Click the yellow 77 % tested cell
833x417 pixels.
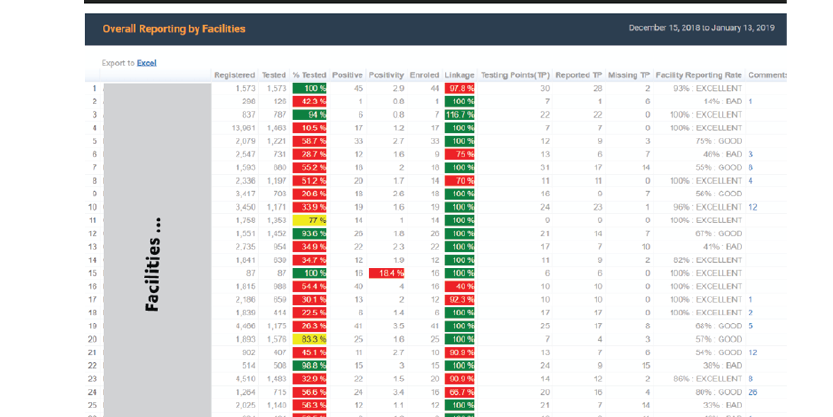[x=309, y=220]
